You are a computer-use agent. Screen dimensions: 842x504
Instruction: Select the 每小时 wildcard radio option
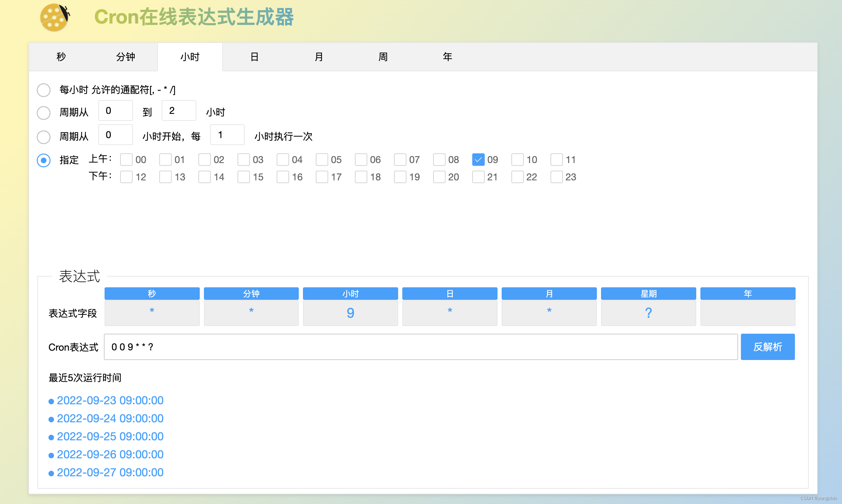[44, 90]
